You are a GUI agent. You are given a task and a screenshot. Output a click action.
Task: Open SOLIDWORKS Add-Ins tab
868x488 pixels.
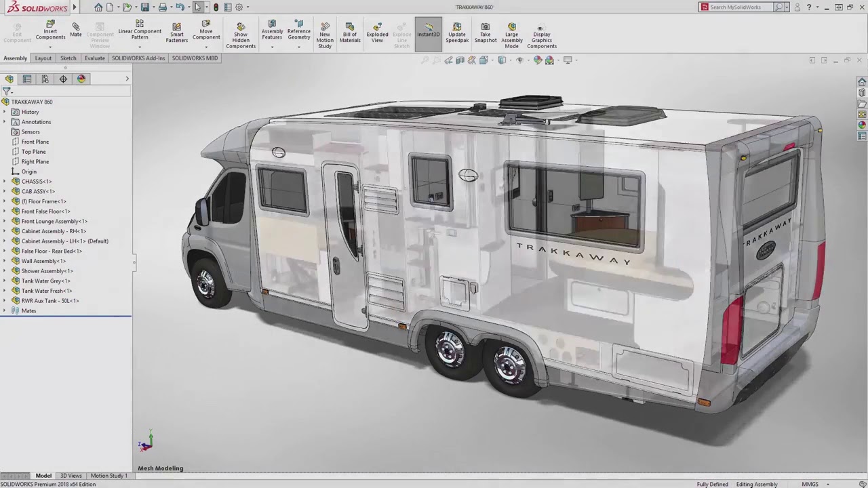138,58
